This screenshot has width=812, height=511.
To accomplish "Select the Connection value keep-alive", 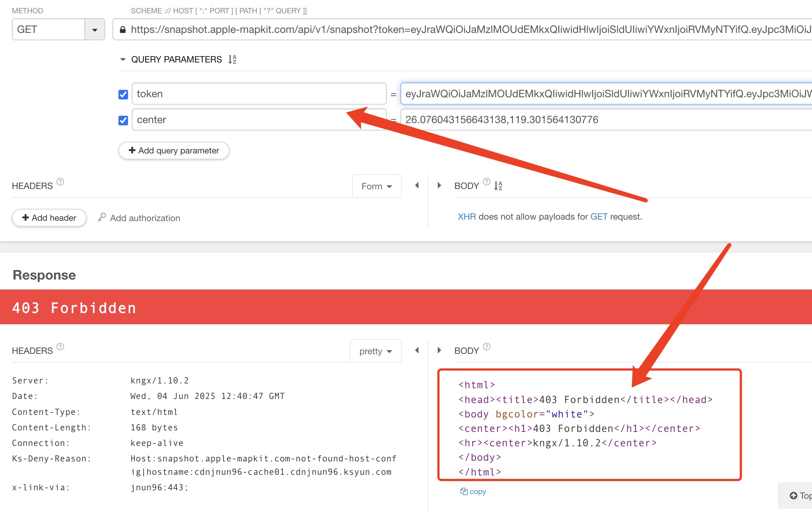I will pos(157,443).
